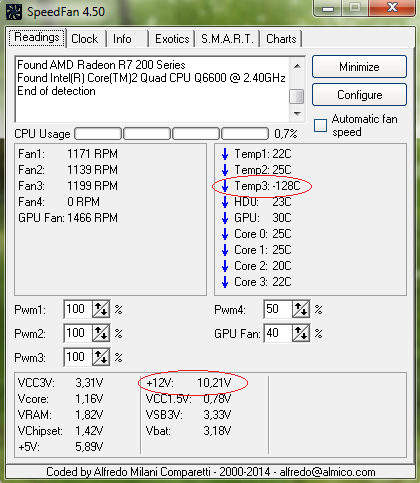Click the Pwm1 spinner arrows
The image size is (420, 483).
[x=101, y=309]
